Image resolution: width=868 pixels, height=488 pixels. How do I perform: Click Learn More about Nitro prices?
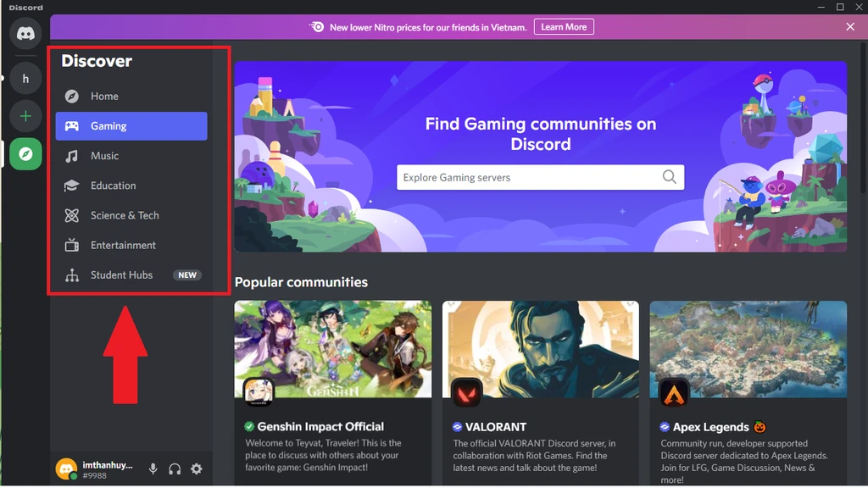pyautogui.click(x=564, y=26)
